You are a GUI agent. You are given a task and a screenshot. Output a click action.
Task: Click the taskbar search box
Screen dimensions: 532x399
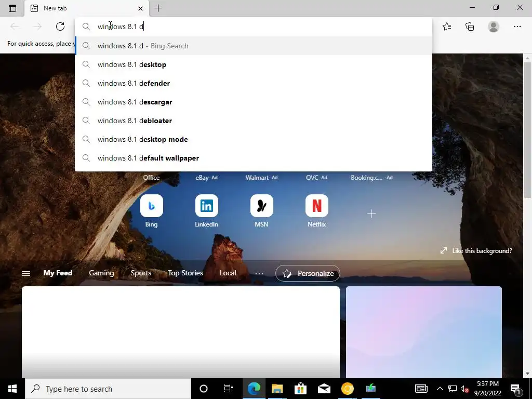[108, 389]
